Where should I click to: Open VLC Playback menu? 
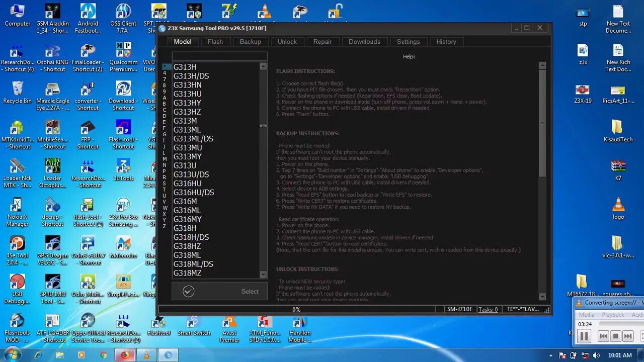613,315
